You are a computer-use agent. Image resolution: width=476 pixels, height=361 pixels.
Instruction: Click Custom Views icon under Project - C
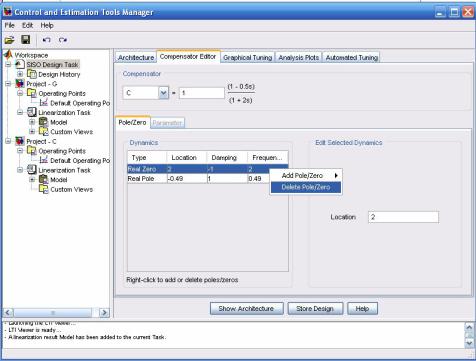(44, 189)
